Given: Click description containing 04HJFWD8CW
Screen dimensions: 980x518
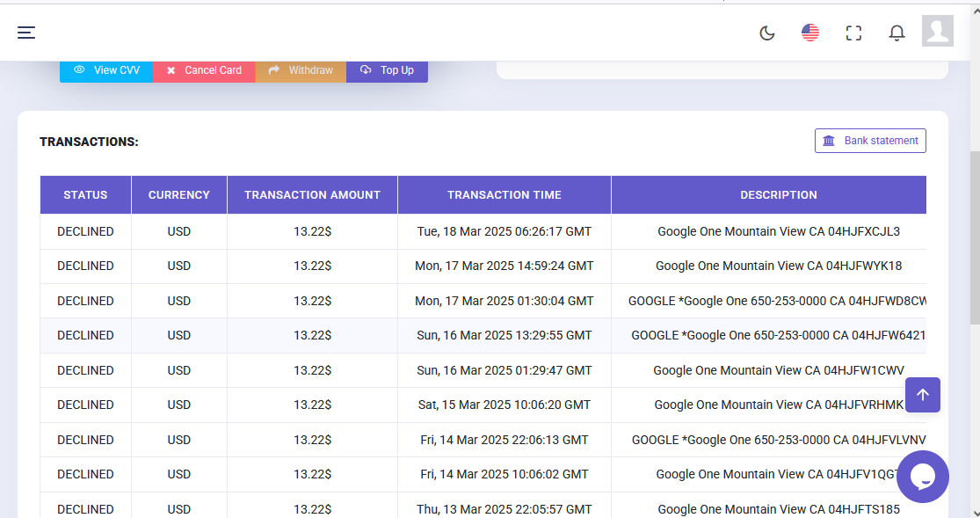Looking at the screenshot, I should [778, 301].
